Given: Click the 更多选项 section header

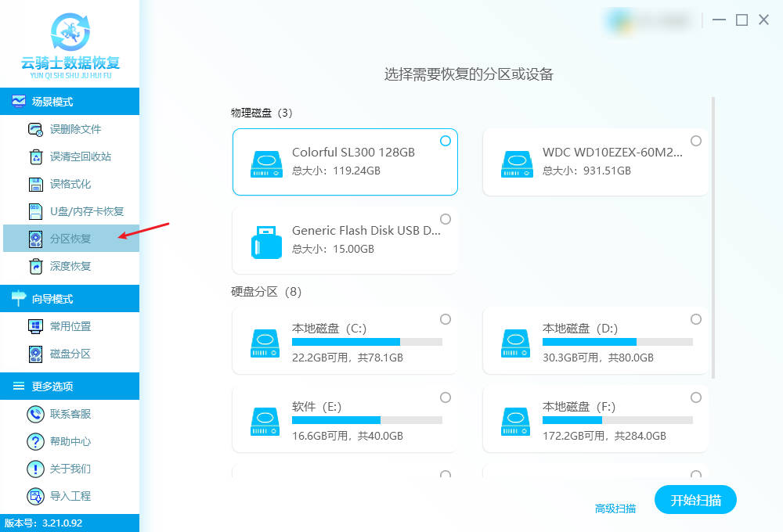Looking at the screenshot, I should [70, 386].
